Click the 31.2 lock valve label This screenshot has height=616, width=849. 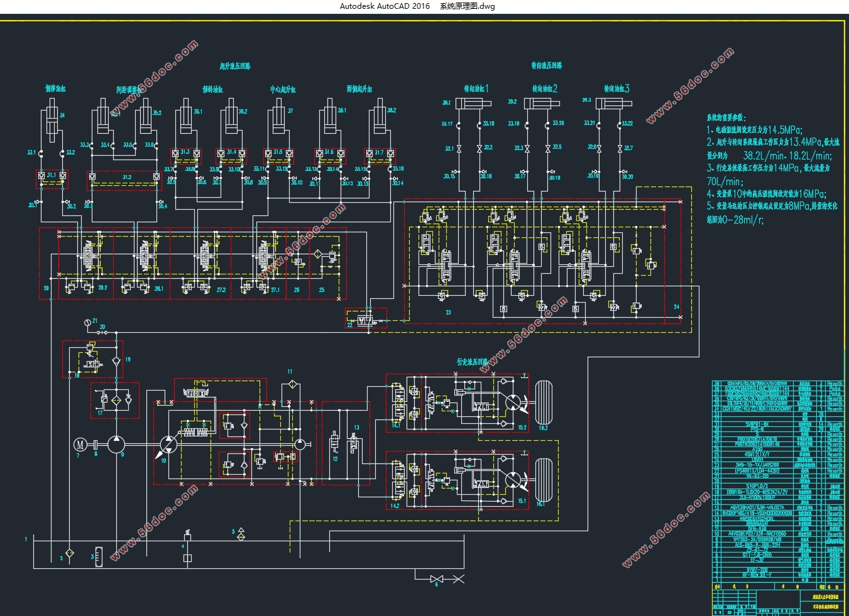(127, 177)
